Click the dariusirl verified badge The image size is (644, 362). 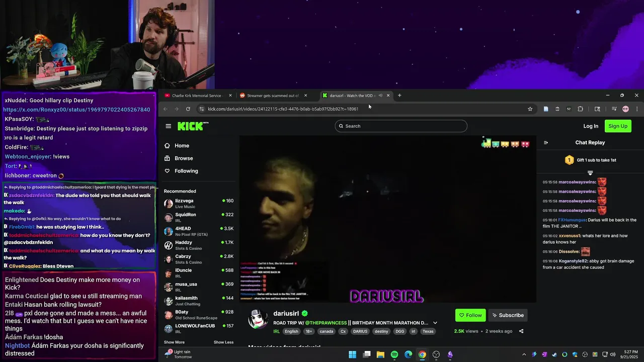tap(305, 314)
